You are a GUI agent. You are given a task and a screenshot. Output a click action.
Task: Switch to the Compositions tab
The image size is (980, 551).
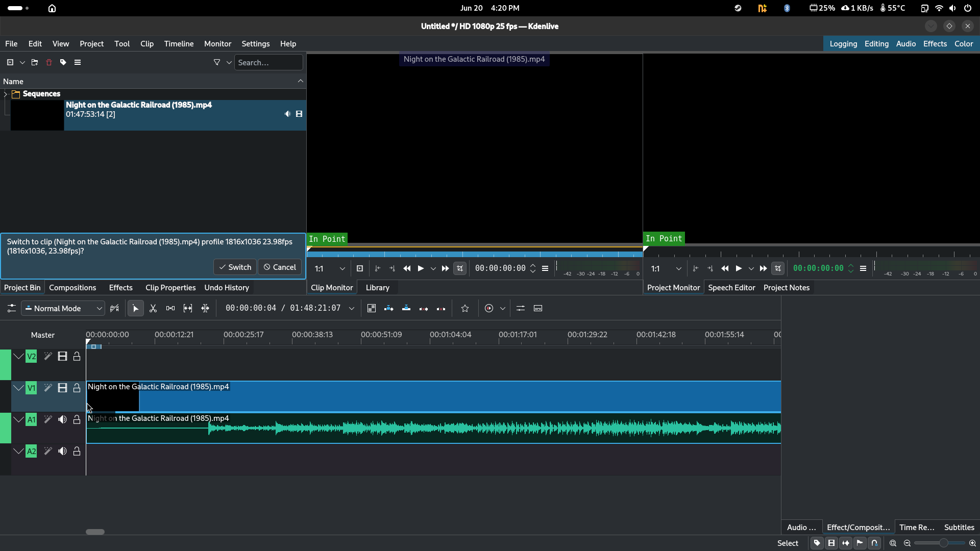pos(72,288)
